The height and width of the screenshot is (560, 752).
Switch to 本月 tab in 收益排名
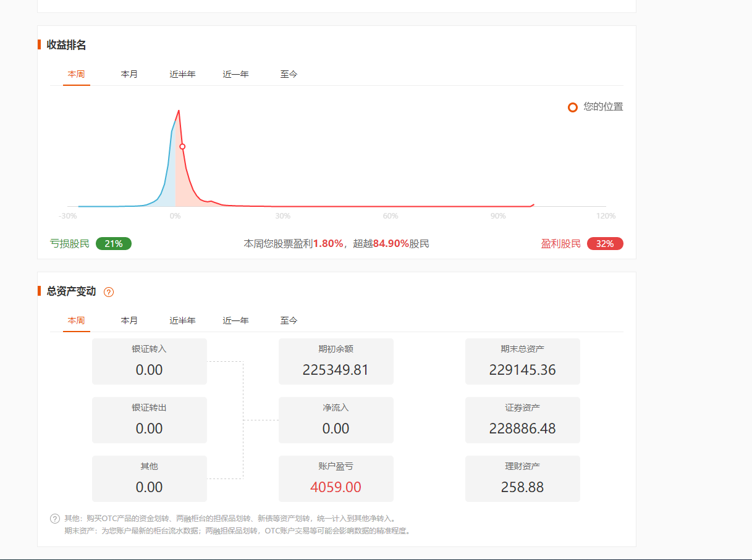(129, 74)
